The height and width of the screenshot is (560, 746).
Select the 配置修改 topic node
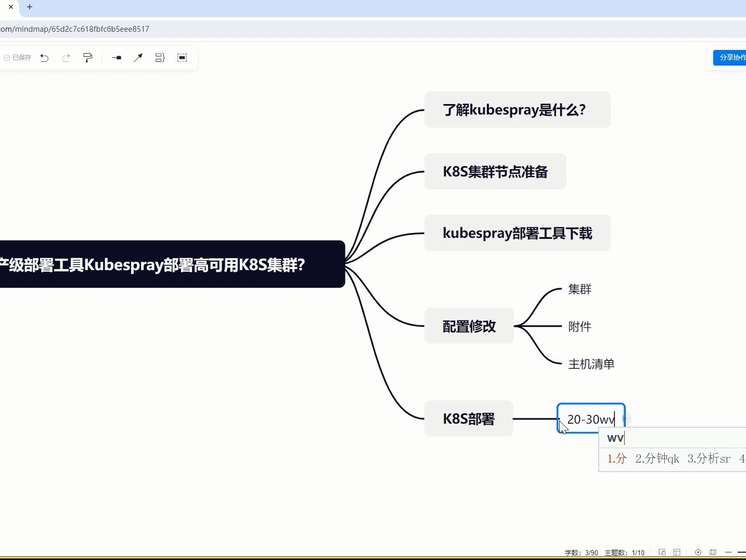point(469,326)
